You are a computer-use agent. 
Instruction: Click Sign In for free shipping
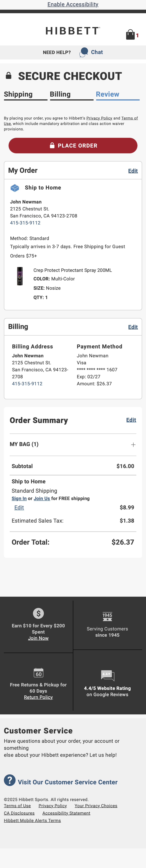click(19, 498)
